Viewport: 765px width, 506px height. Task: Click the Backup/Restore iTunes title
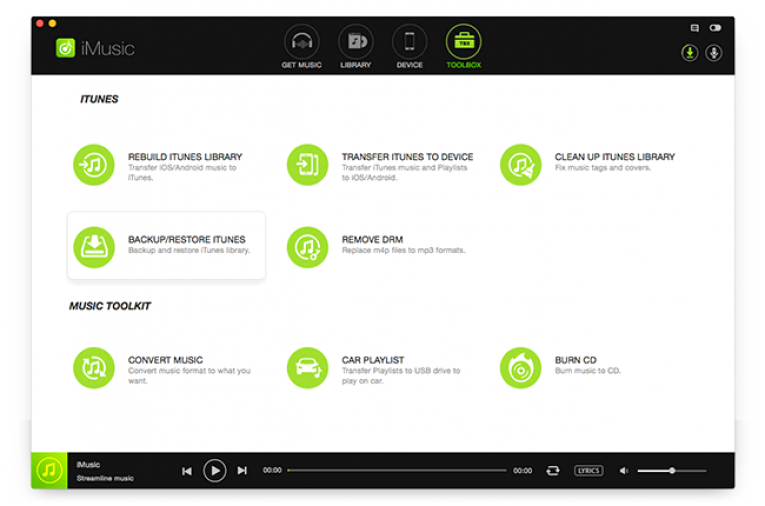pyautogui.click(x=186, y=239)
